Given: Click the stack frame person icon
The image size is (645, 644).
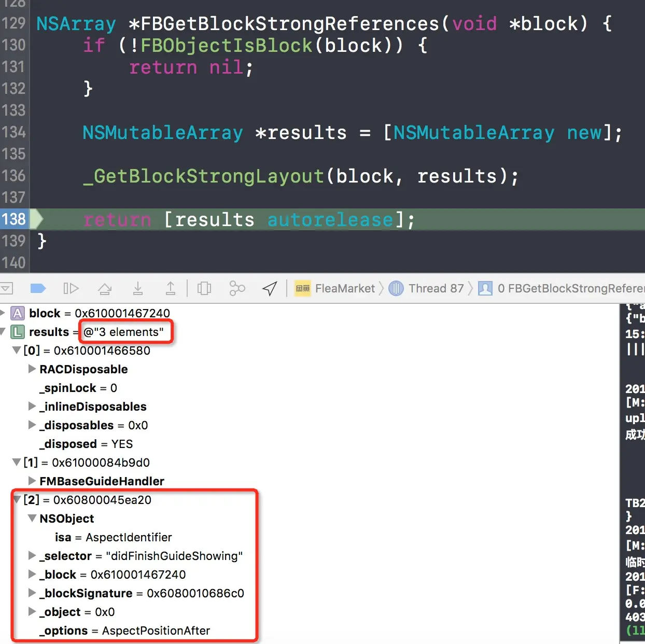Looking at the screenshot, I should (x=485, y=288).
